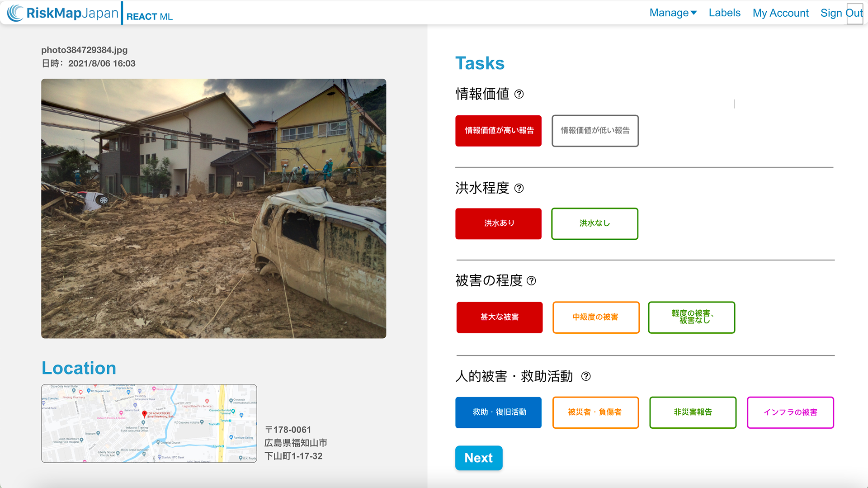Select 非災害報告 label
This screenshot has width=868, height=488.
pos(693,412)
